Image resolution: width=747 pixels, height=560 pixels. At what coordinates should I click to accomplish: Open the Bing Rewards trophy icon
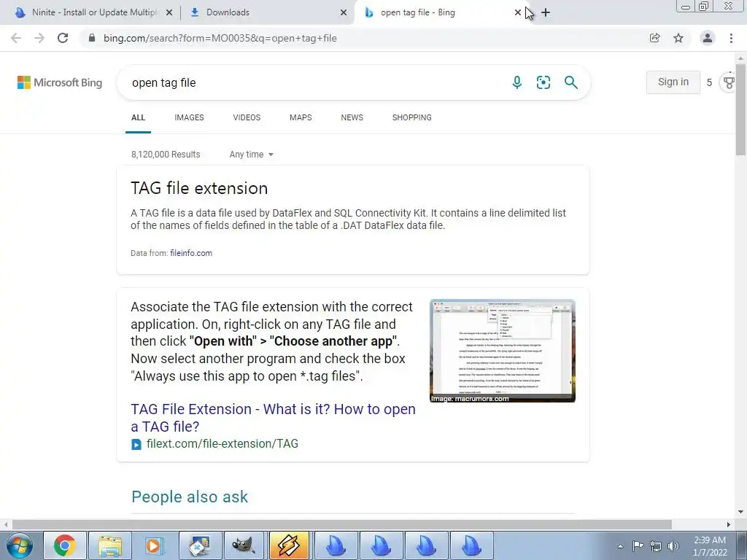tap(729, 82)
